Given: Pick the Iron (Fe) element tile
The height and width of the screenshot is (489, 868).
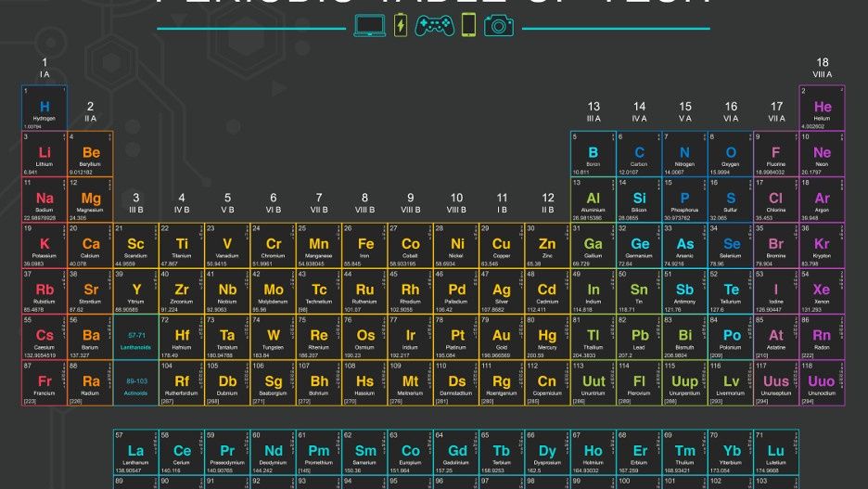Looking at the screenshot, I should pyautogui.click(x=364, y=246).
